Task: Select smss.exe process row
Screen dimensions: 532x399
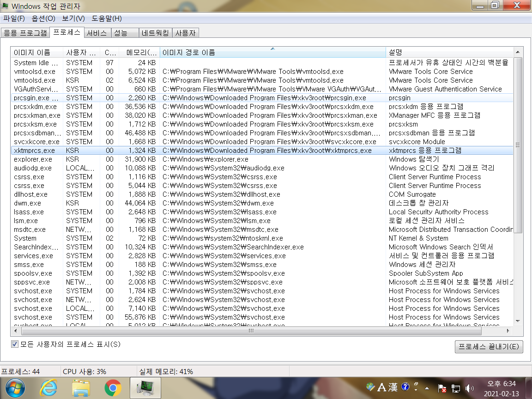Action: [x=262, y=265]
